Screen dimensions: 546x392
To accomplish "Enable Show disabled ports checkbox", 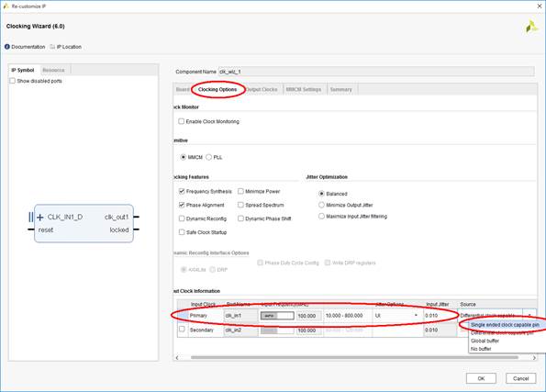I will (13, 81).
